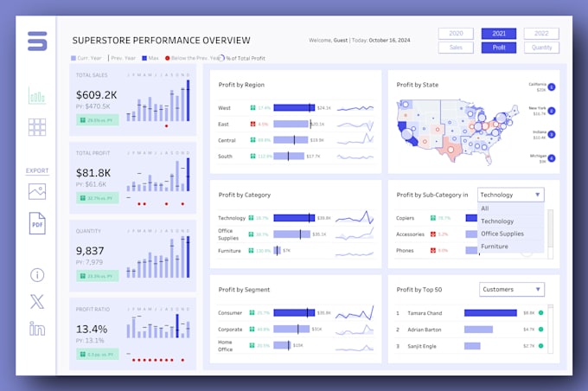The height and width of the screenshot is (391, 588).
Task: Click the Office Supplies category label
Action: (228, 234)
